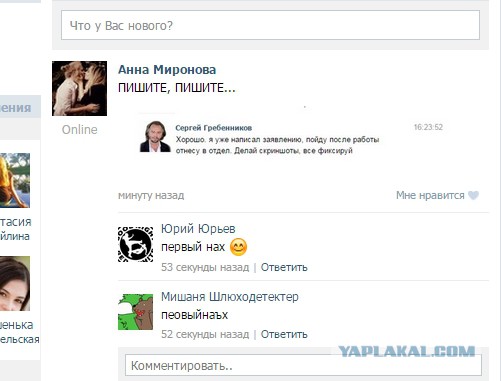
Task: Reply to Мишаня's comment with Ответить
Action: tap(284, 334)
